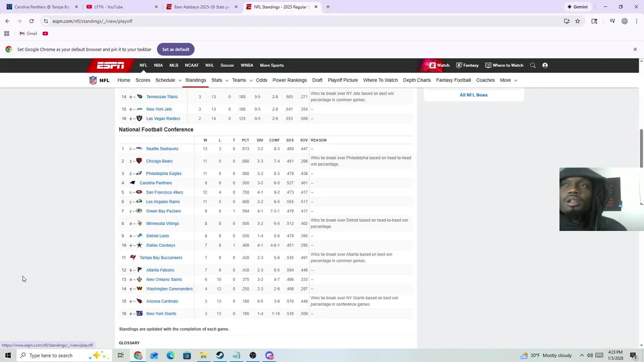The height and width of the screenshot is (362, 644).
Task: Open Las Vegas Raiders team link
Action: tap(163, 119)
